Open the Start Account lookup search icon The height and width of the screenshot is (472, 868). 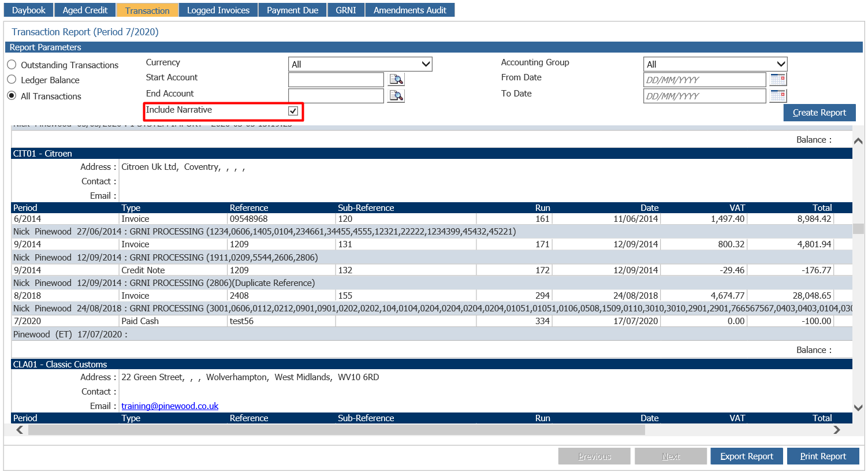point(396,79)
